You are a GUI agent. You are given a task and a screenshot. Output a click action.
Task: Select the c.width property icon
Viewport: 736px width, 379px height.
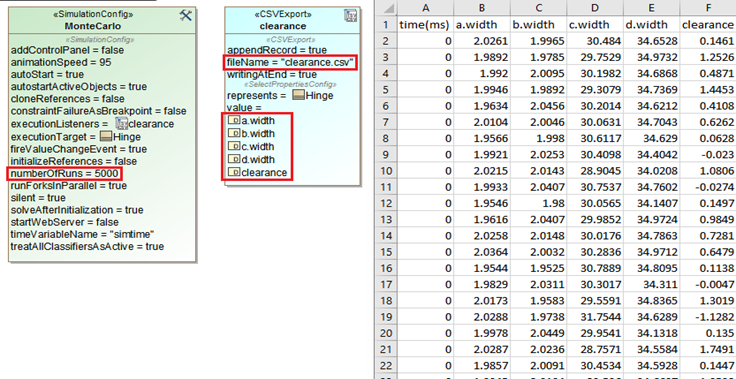233,147
